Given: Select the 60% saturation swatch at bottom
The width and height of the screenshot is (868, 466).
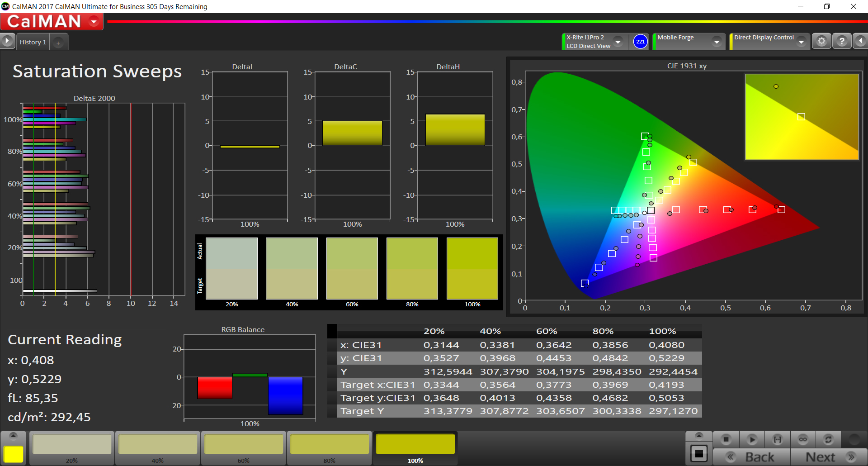Looking at the screenshot, I should [x=244, y=448].
